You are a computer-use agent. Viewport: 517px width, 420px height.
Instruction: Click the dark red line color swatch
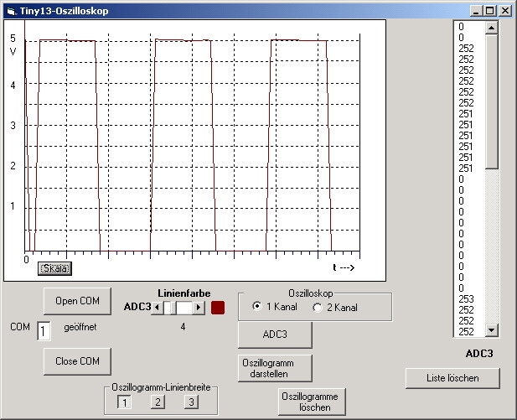tap(218, 308)
